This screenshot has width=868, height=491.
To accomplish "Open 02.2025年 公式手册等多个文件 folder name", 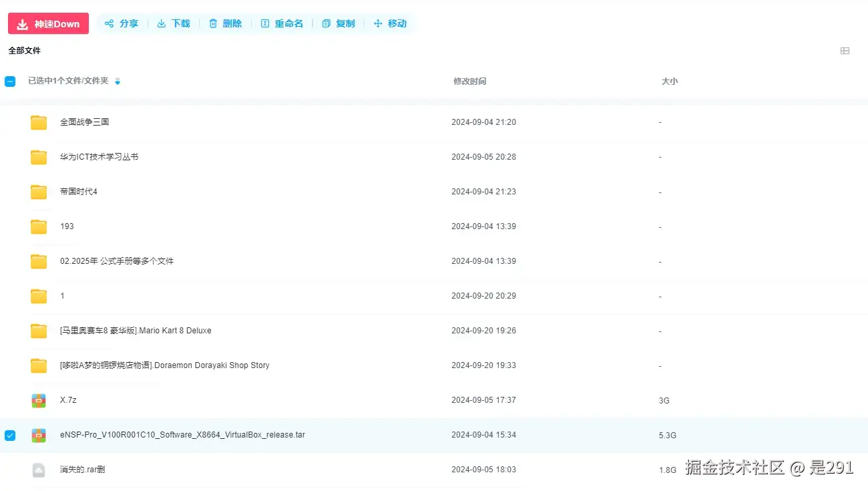I will pos(117,261).
